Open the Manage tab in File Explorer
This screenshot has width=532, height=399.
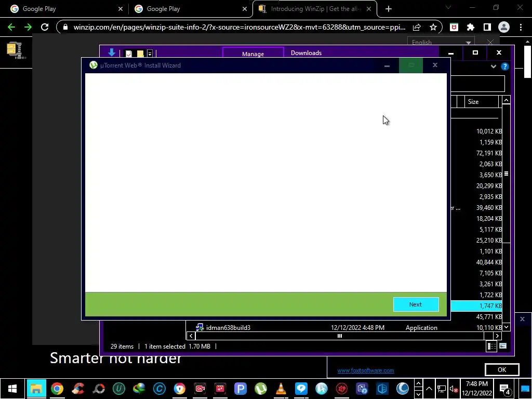(253, 54)
